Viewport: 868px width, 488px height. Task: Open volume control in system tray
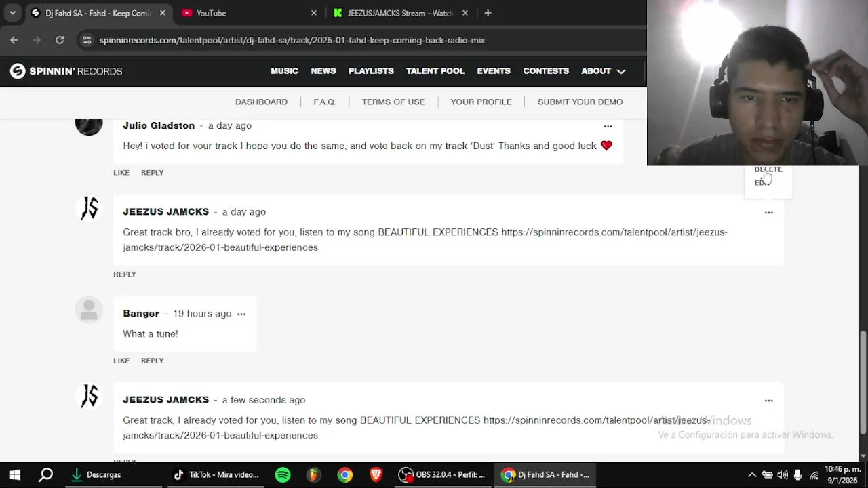(x=783, y=475)
